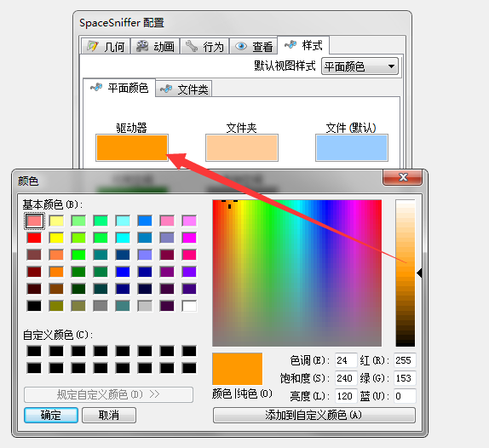
Task: Click the 红 red value field
Action: point(405,360)
